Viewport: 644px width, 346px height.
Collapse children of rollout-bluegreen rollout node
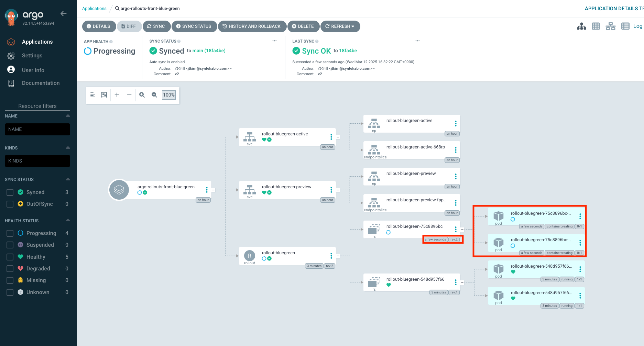(338, 256)
